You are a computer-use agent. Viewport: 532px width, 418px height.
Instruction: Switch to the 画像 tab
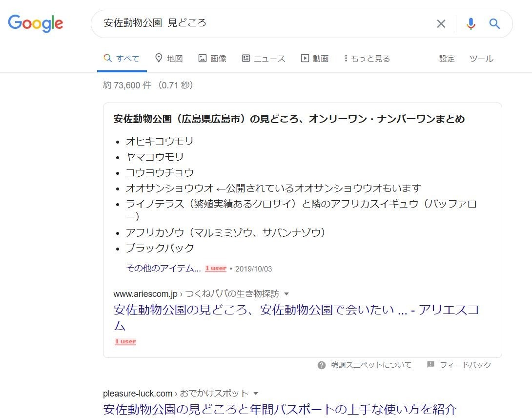click(x=212, y=59)
